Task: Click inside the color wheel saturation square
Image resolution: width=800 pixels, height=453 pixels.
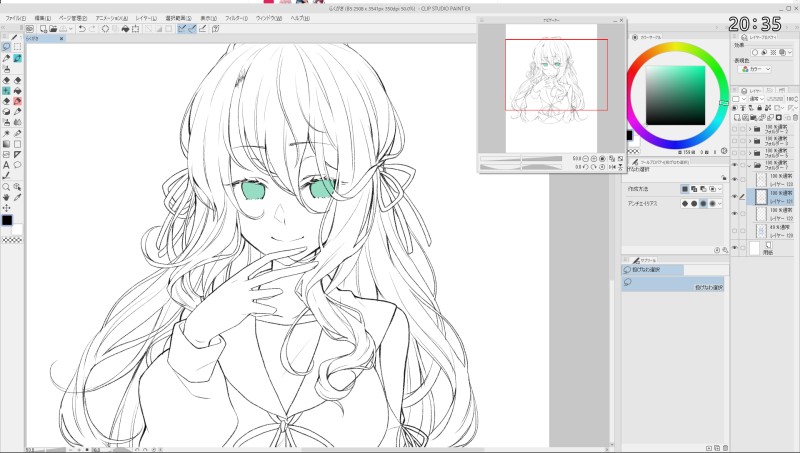Action: click(676, 95)
